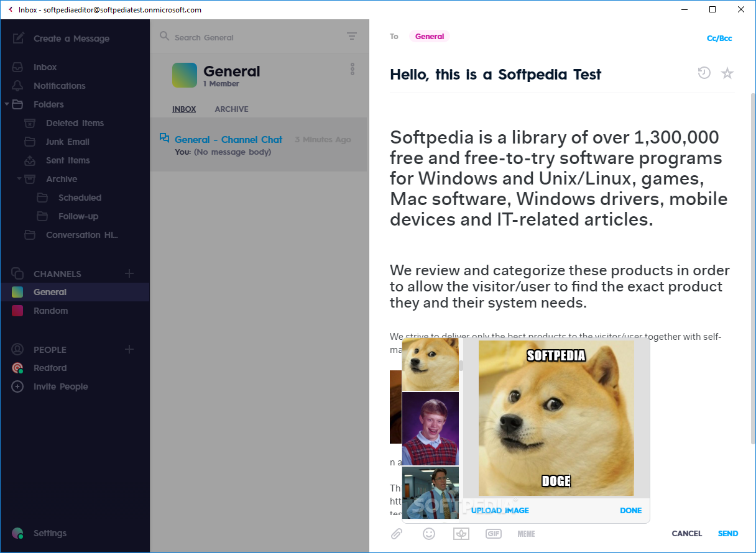The image size is (756, 553).
Task: Open the Junk Email folder
Action: pyautogui.click(x=67, y=142)
